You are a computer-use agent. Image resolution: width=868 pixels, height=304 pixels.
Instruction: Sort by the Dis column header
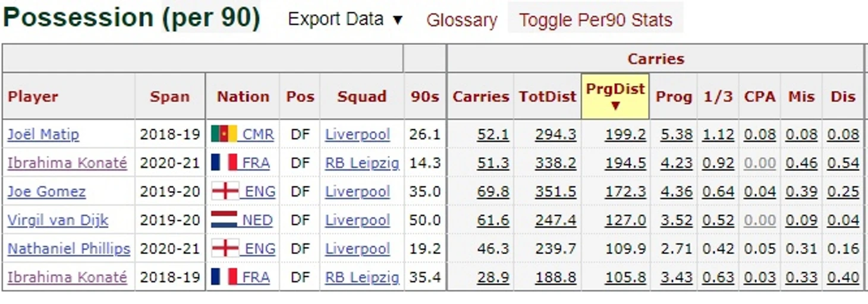click(843, 97)
